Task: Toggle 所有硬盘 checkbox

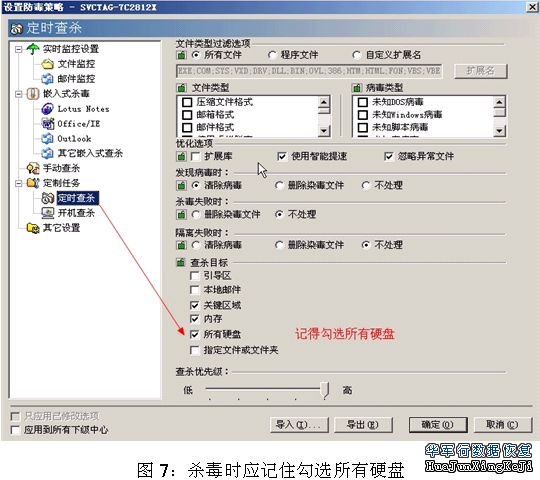Action: point(195,334)
